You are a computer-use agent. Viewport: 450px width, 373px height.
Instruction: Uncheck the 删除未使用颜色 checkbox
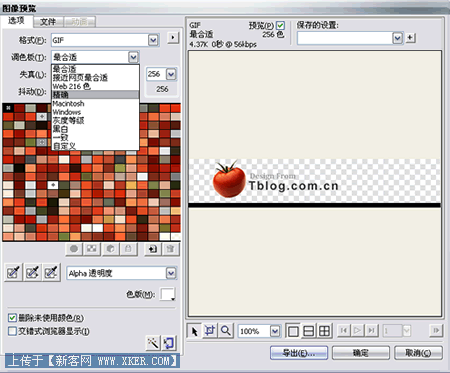click(12, 318)
